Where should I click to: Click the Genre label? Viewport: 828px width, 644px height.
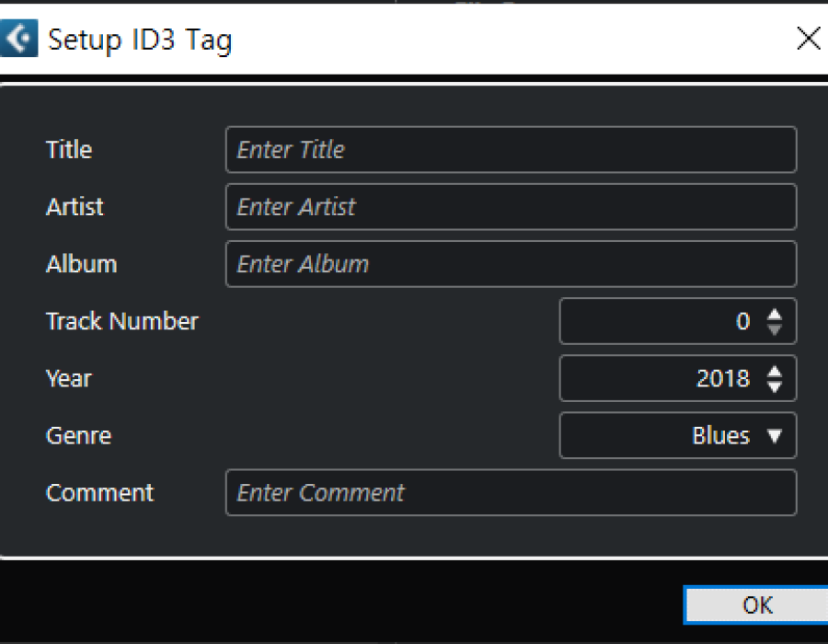click(79, 435)
